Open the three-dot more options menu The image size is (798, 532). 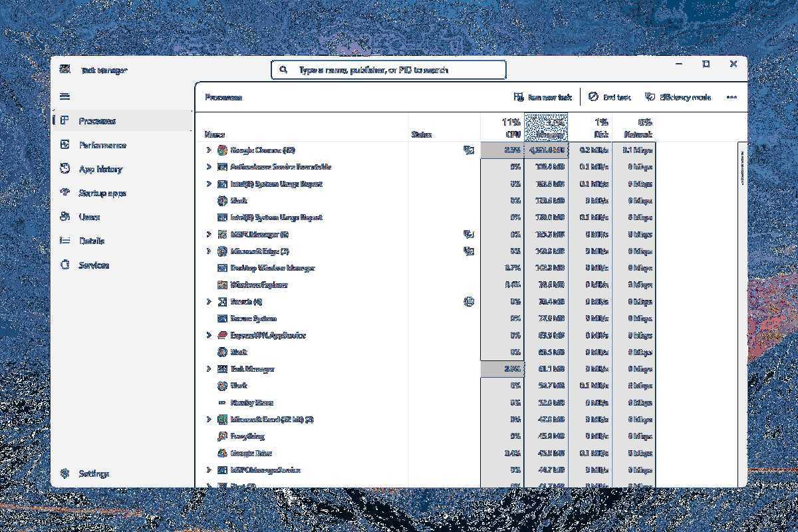click(731, 97)
